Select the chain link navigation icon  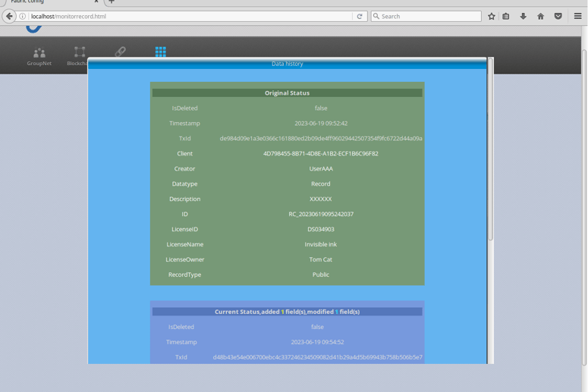point(121,52)
